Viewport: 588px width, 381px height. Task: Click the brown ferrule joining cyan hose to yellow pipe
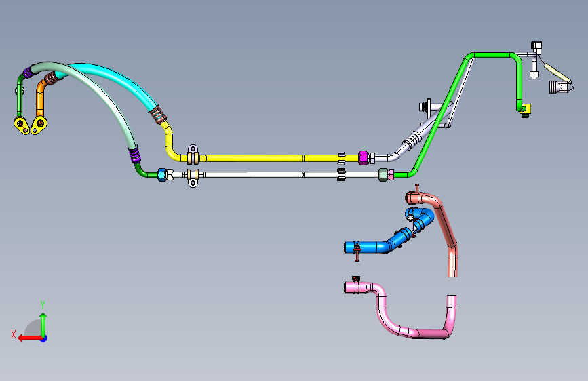(x=158, y=115)
